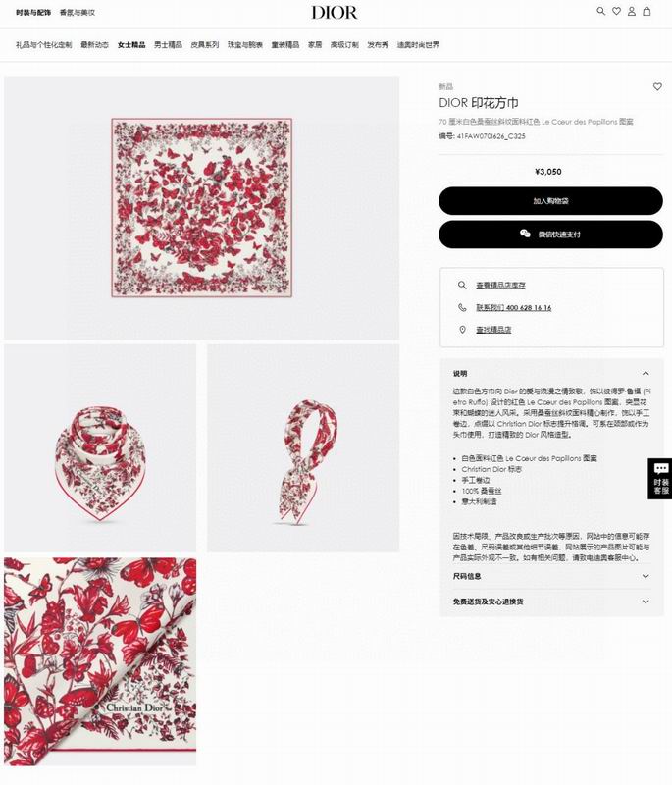The image size is (672, 785).
Task: Click the location pin icon for boutiques
Action: tap(462, 330)
